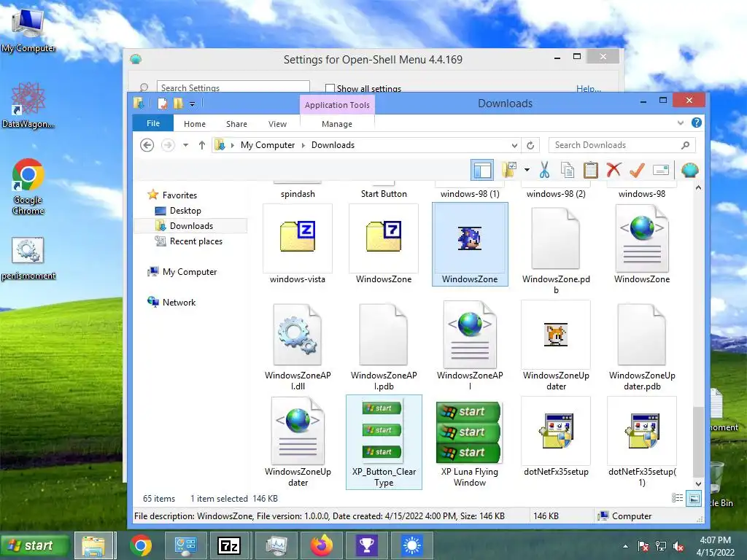
Task: Click the Classic Explorer settings shell icon
Action: pyautogui.click(x=689, y=170)
